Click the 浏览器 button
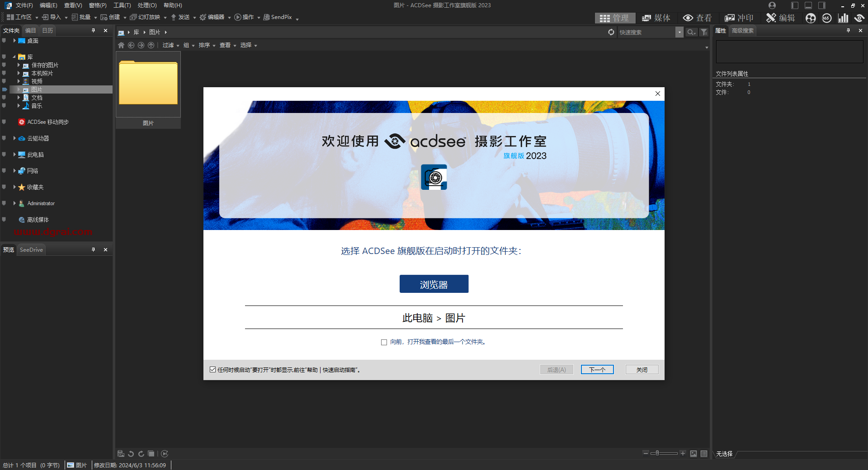 tap(434, 284)
